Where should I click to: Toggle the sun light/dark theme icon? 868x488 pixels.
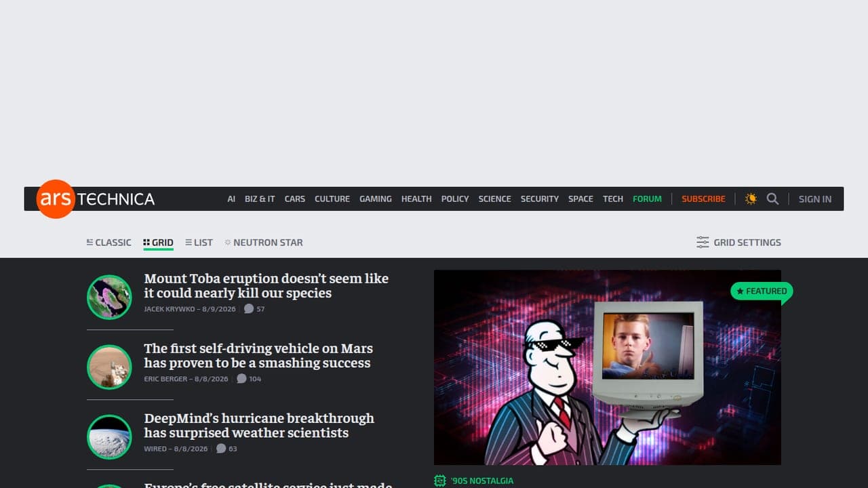[x=751, y=199]
